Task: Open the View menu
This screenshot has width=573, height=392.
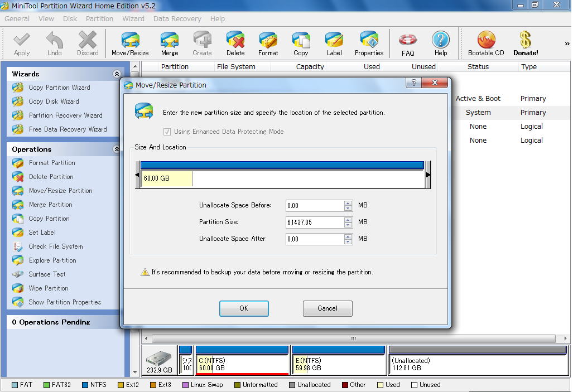Action: pyautogui.click(x=46, y=18)
